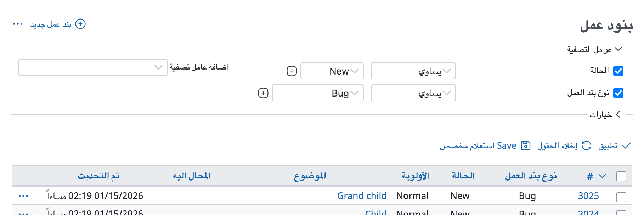The image size is (644, 215).
Task: Click plus icon beside the New status value
Action: tap(292, 71)
